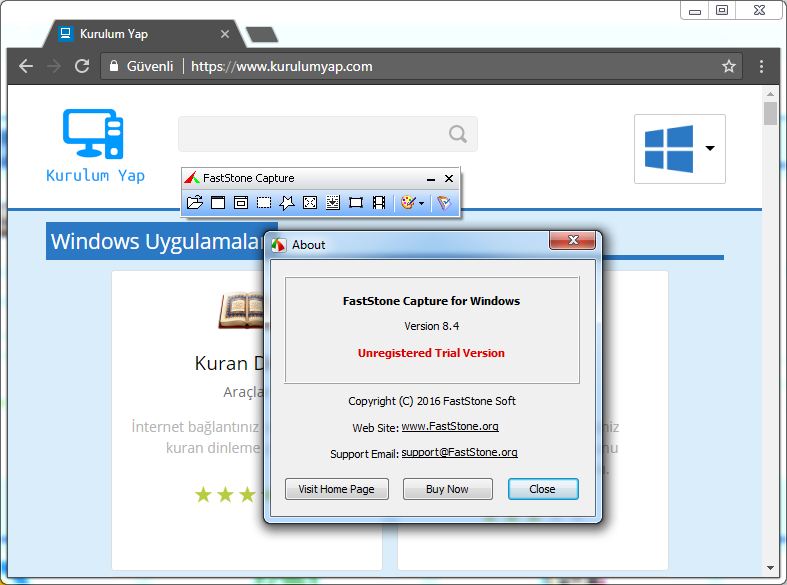The image size is (787, 585).
Task: Select Capture Freehand Region star tool
Action: pos(287,203)
